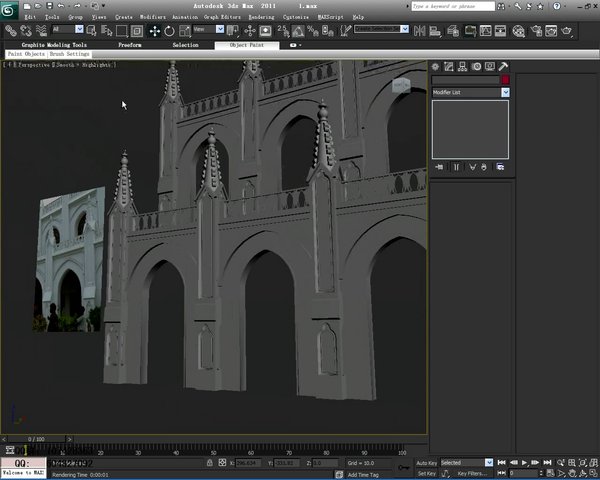The height and width of the screenshot is (480, 600).
Task: Click the keyword search input field
Action: [x=453, y=6]
